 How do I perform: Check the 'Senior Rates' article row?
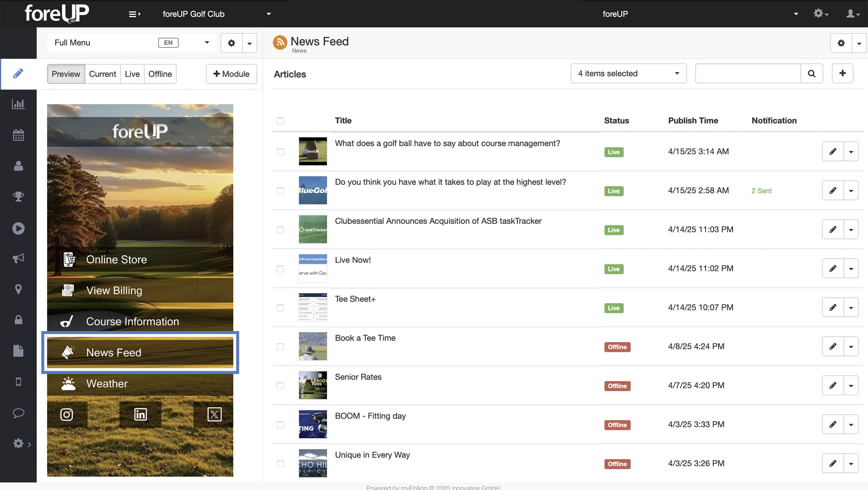coord(280,386)
